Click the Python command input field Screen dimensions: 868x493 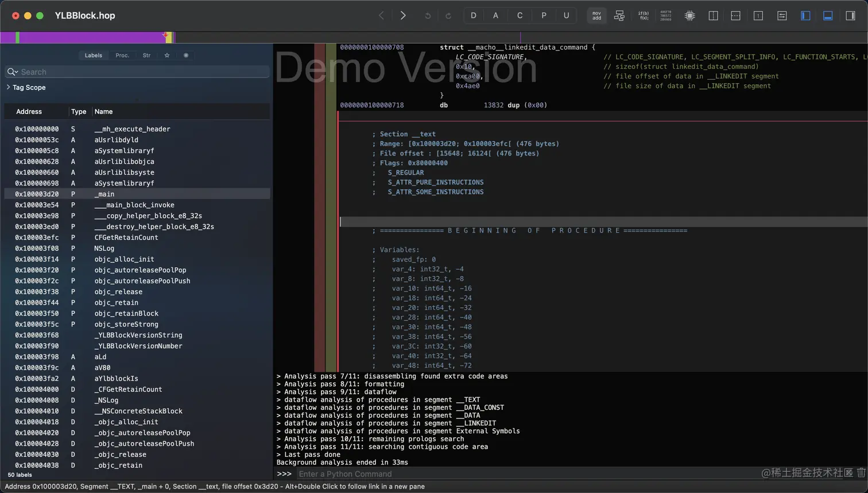click(x=525, y=474)
